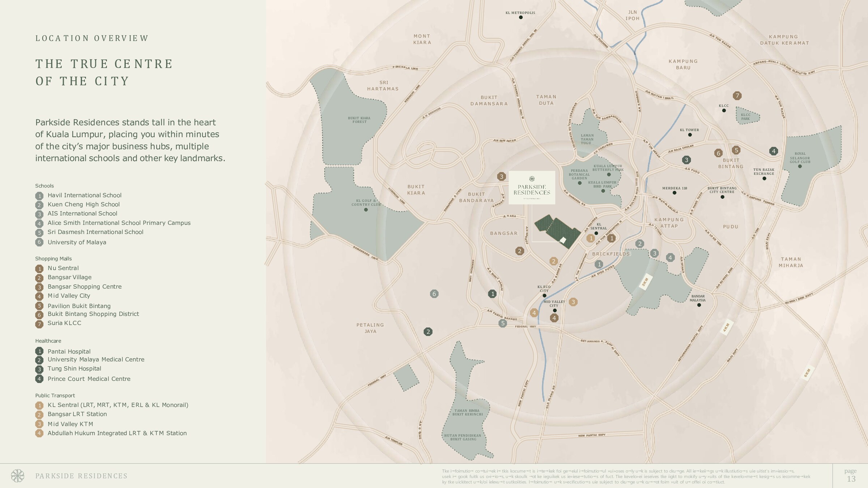Click the Tun Razak Exchange landmark dot
The image size is (868, 488).
coord(764,179)
